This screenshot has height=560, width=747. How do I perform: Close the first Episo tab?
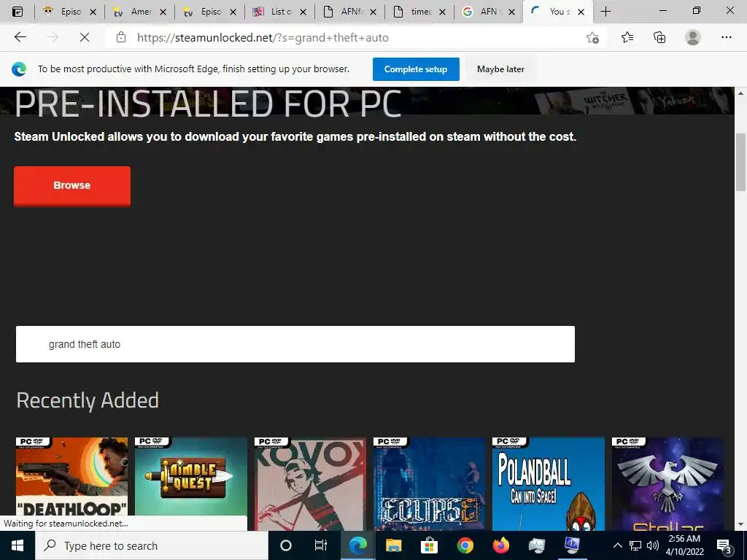[93, 12]
